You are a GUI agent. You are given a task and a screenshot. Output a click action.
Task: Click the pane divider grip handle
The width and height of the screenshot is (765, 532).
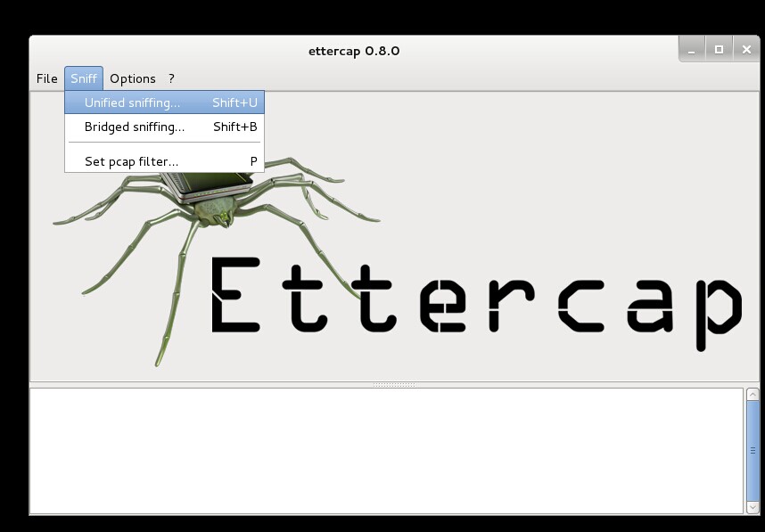pyautogui.click(x=394, y=385)
